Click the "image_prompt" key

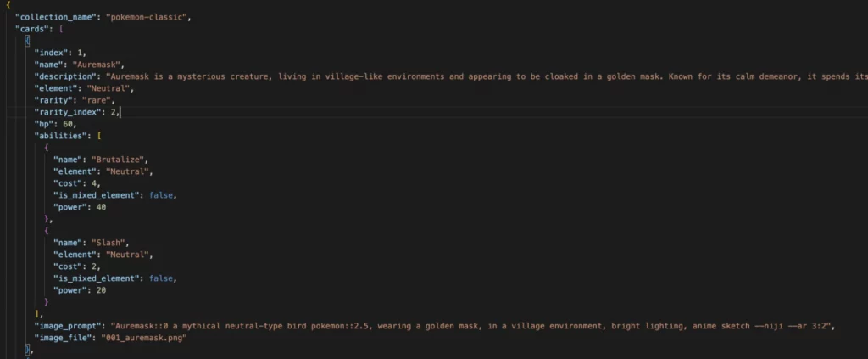tap(68, 326)
